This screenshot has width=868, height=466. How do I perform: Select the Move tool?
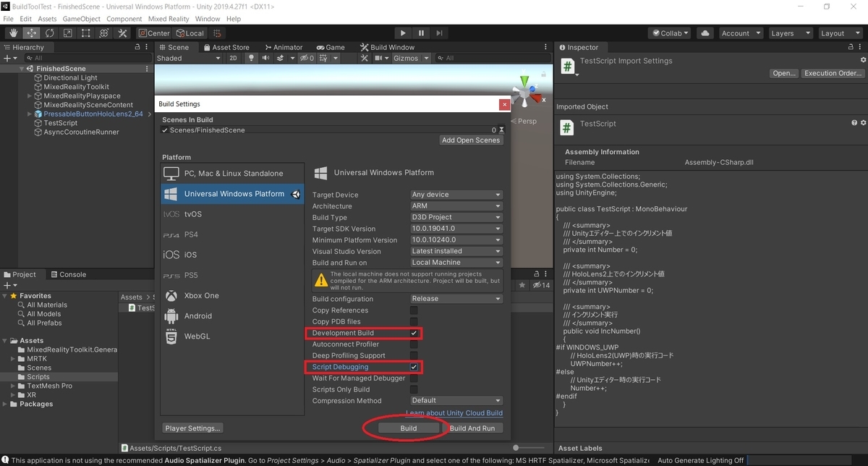(x=31, y=33)
